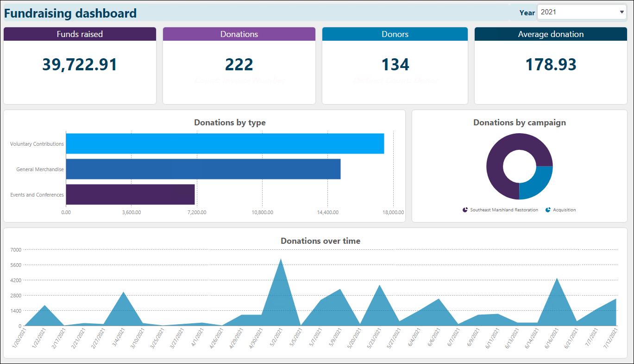Select the Events and Conferences bar
The image size is (634, 364).
tap(131, 194)
